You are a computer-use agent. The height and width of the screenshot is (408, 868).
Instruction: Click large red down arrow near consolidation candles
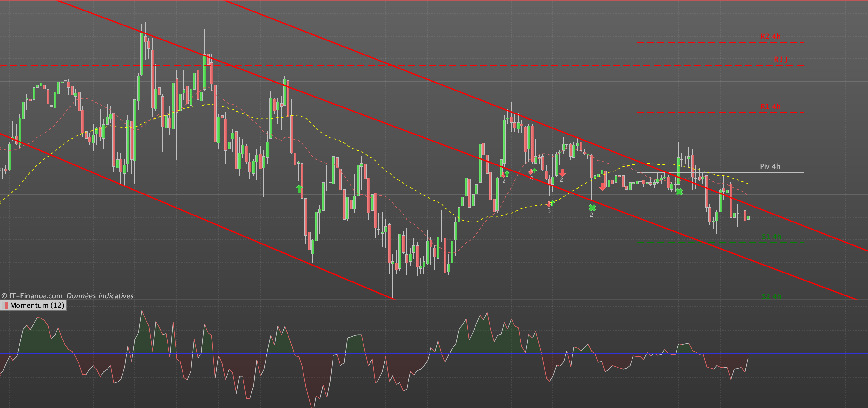click(x=602, y=187)
